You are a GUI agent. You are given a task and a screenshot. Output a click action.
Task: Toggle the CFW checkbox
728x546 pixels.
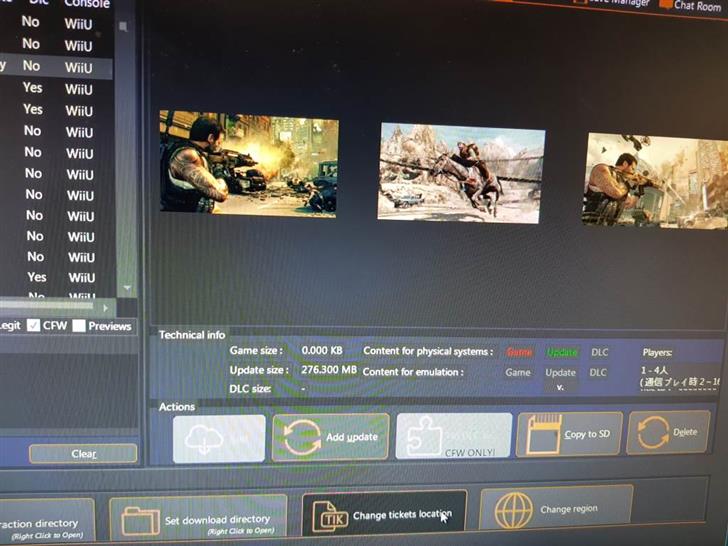[33, 325]
